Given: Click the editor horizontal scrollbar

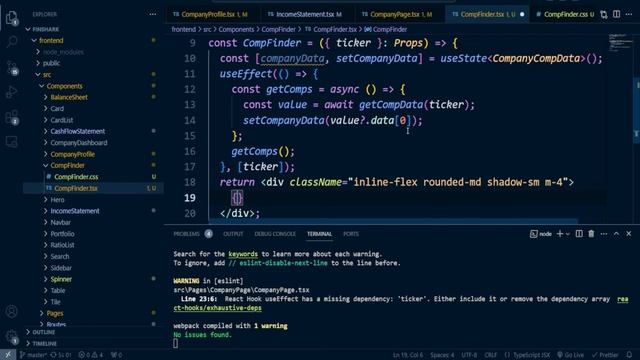Looking at the screenshot, I should 394,221.
